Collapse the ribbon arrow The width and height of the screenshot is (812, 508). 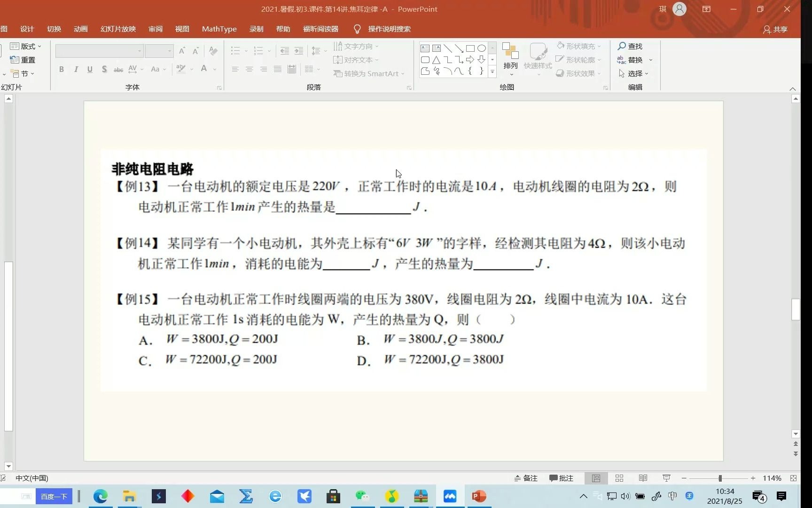793,88
